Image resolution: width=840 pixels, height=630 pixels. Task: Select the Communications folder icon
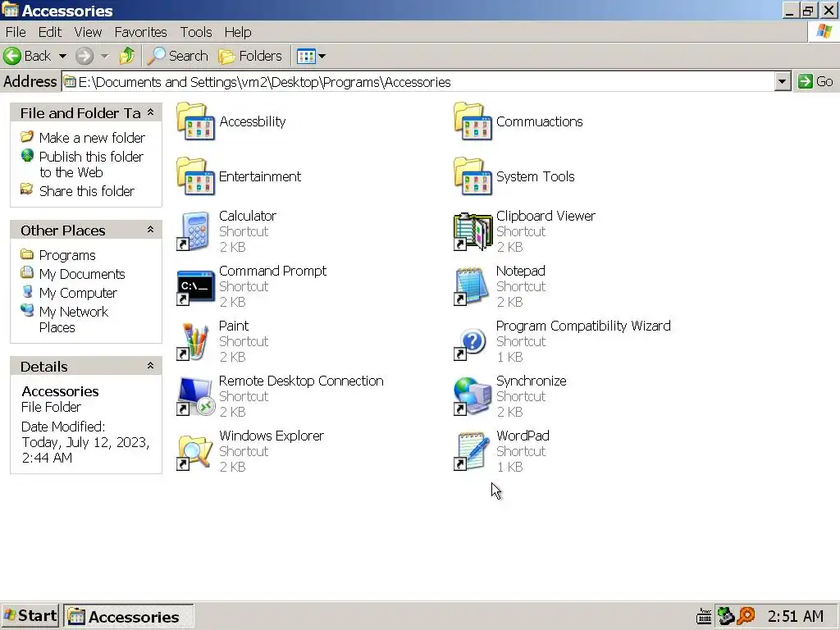[472, 121]
